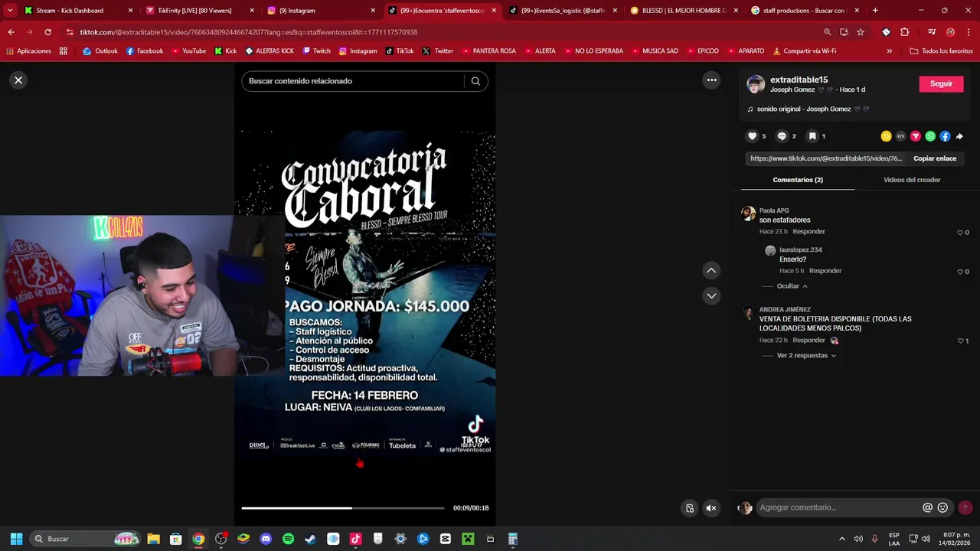Image resolution: width=980 pixels, height=551 pixels.
Task: Go back in browser history
Action: (x=11, y=32)
